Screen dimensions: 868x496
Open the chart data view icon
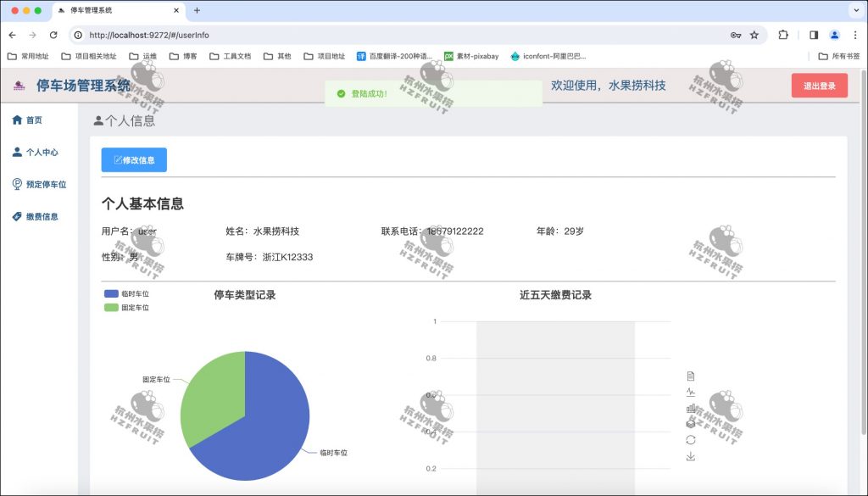(x=691, y=376)
